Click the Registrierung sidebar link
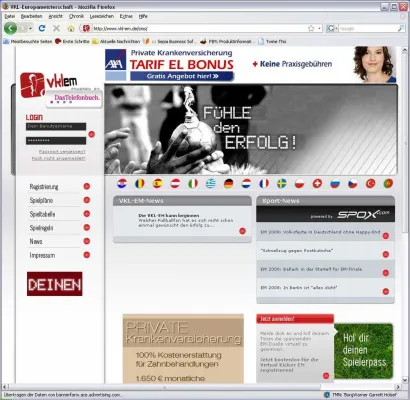This screenshot has height=400, width=410. 44,187
